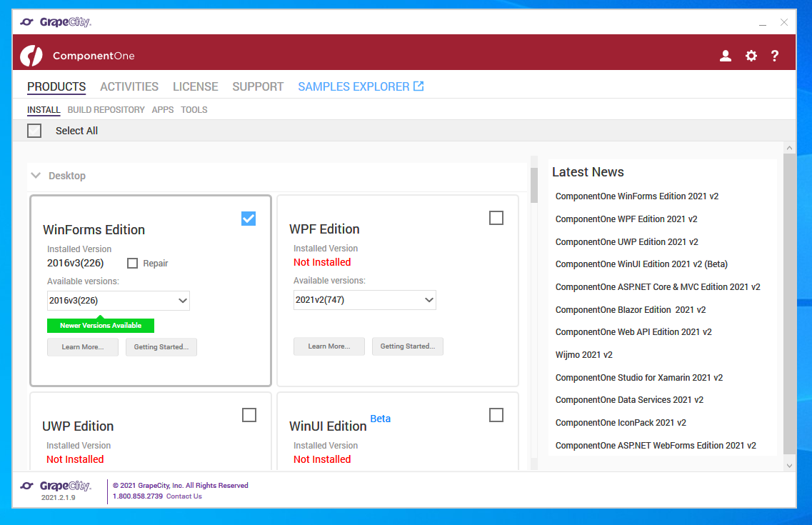This screenshot has height=525, width=812.
Task: Click the products list scrollbar thumb
Action: [x=534, y=185]
